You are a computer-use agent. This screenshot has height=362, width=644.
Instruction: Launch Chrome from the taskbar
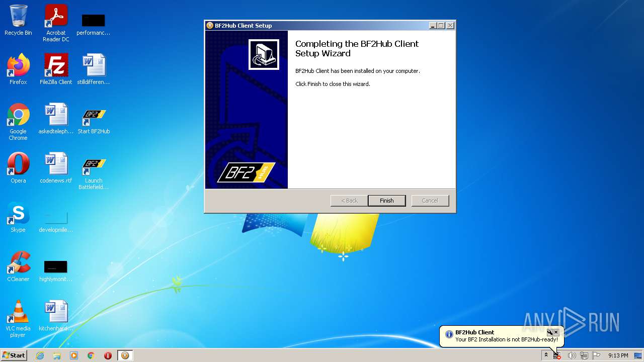(x=91, y=355)
